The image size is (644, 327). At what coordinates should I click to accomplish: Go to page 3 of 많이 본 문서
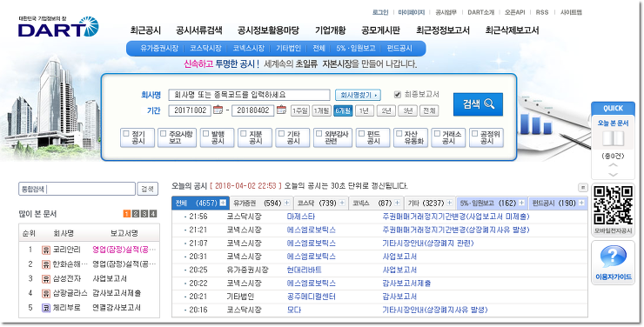[144, 214]
